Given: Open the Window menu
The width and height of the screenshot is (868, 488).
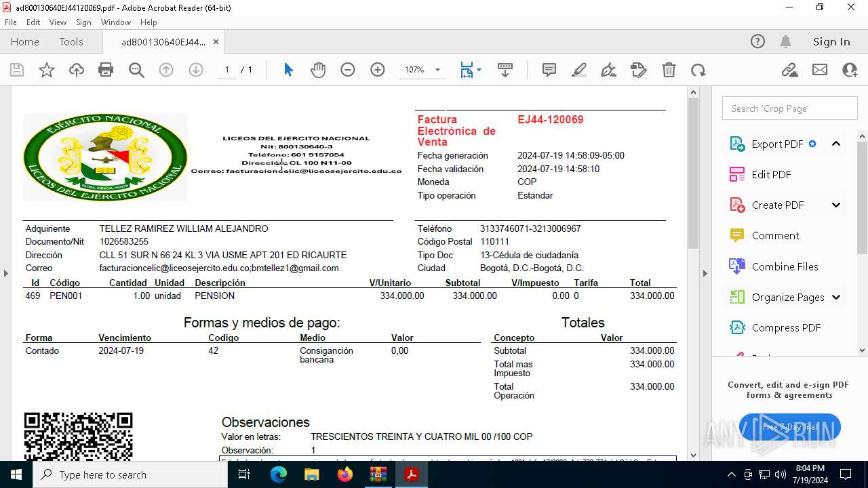Looking at the screenshot, I should tap(116, 22).
